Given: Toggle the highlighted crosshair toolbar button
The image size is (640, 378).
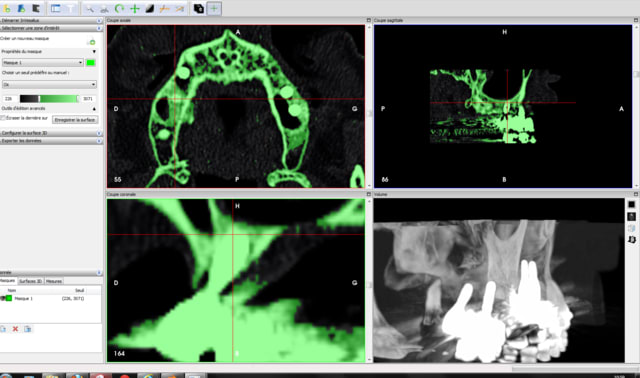Looking at the screenshot, I should click(x=214, y=9).
